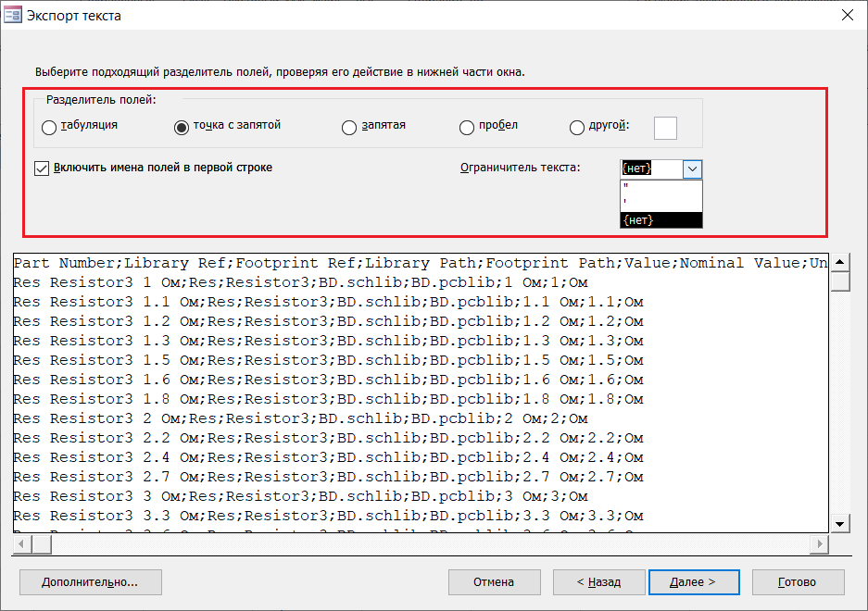Close the Экспорт текста dialog

point(847,15)
